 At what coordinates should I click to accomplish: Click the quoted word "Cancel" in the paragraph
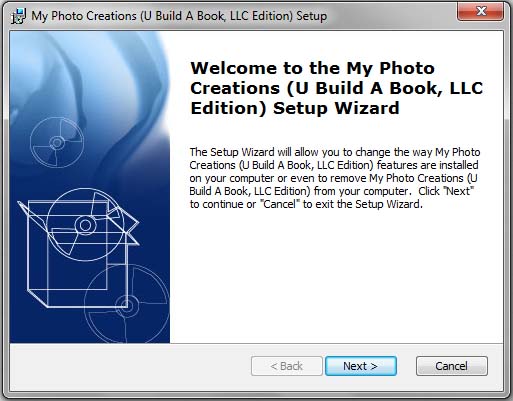tap(279, 204)
